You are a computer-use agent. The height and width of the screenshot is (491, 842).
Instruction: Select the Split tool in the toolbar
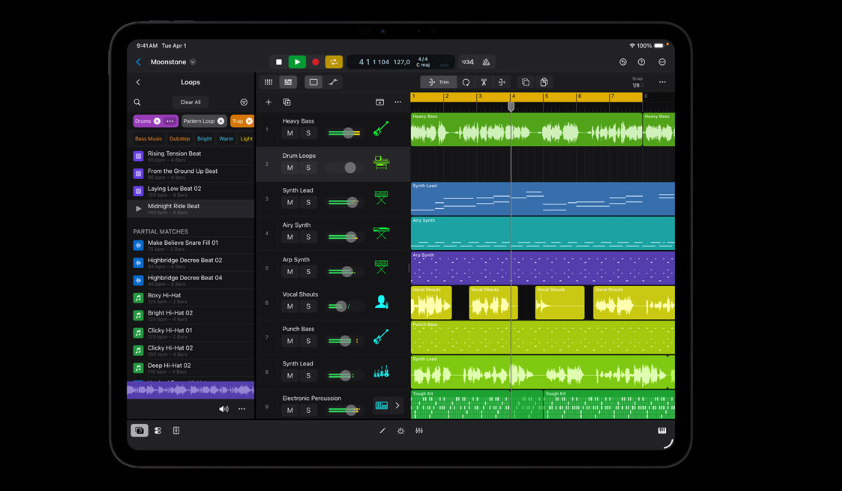(484, 82)
